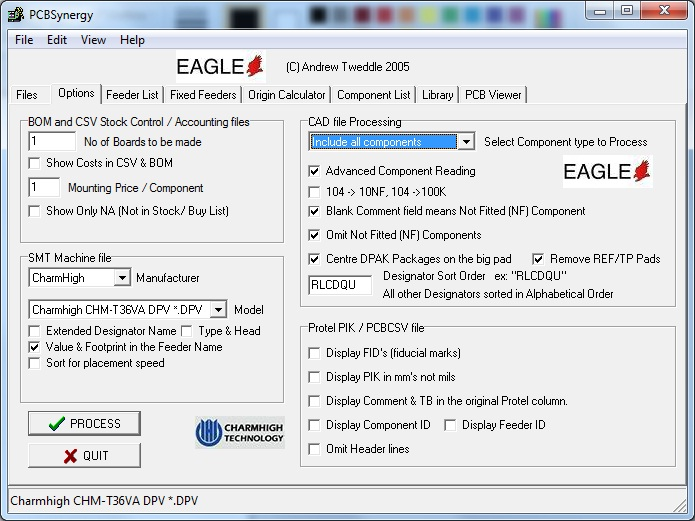This screenshot has width=695, height=521.
Task: Click the QUIT button
Action: point(84,456)
